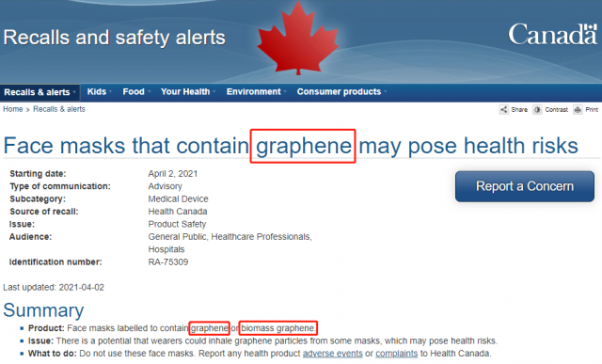Click the Print icon

point(578,109)
